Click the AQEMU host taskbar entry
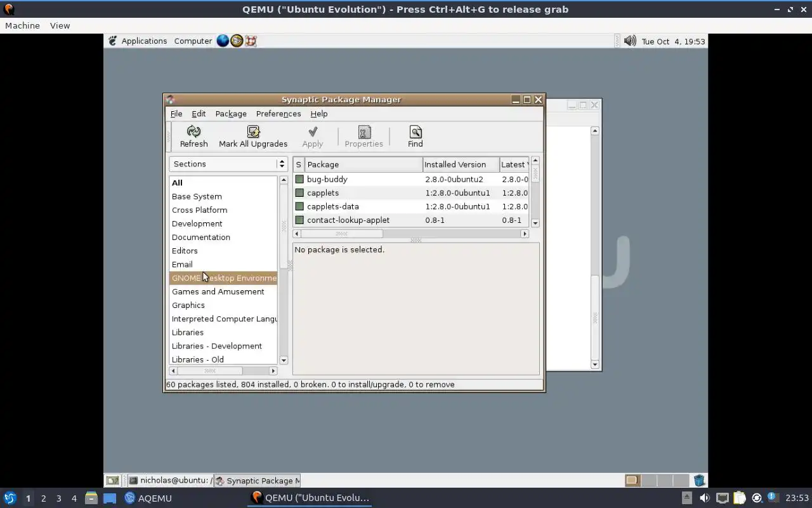Image resolution: width=812 pixels, height=508 pixels. click(148, 498)
